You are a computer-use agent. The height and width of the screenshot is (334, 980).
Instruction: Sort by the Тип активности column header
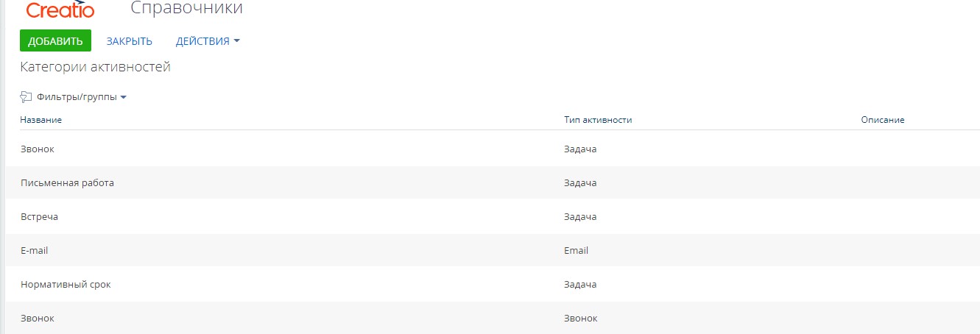pyautogui.click(x=598, y=120)
